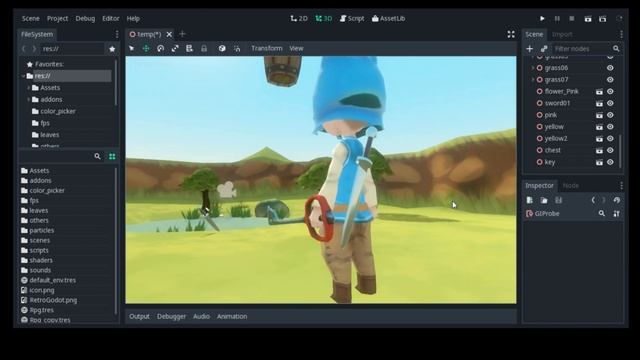Expand Assets folder in FileSystem tree

point(28,88)
